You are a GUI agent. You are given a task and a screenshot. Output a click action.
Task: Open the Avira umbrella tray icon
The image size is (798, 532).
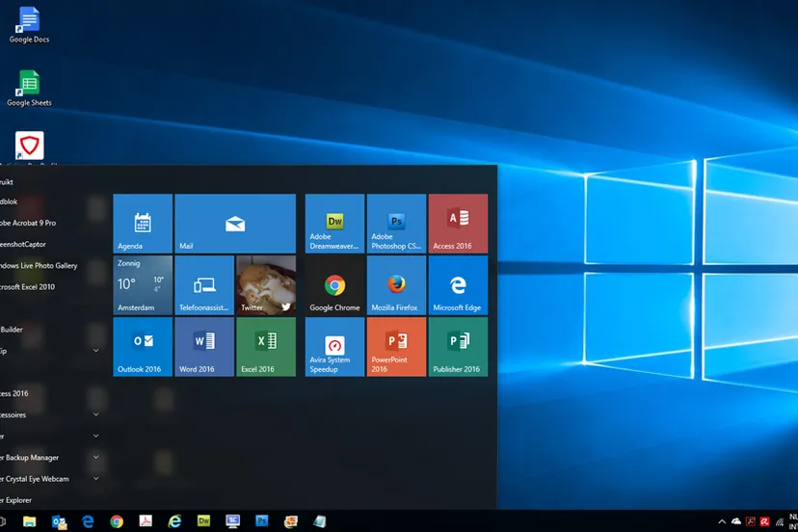(764, 521)
